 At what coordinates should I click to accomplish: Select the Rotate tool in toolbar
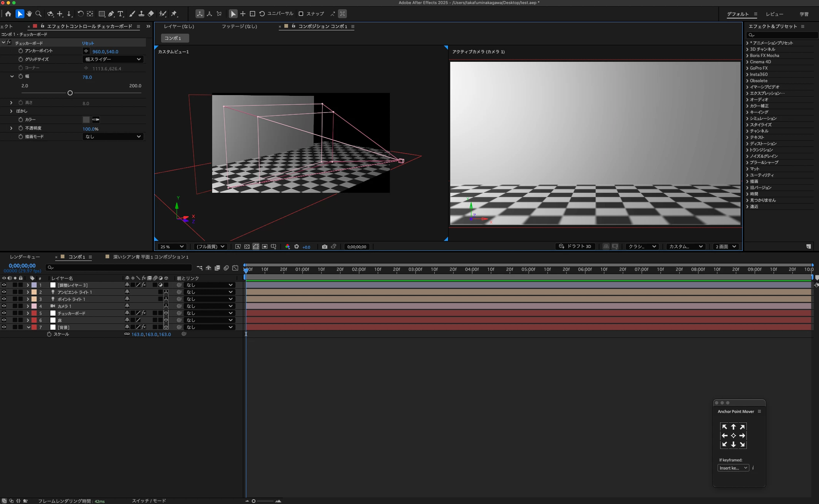(x=80, y=14)
